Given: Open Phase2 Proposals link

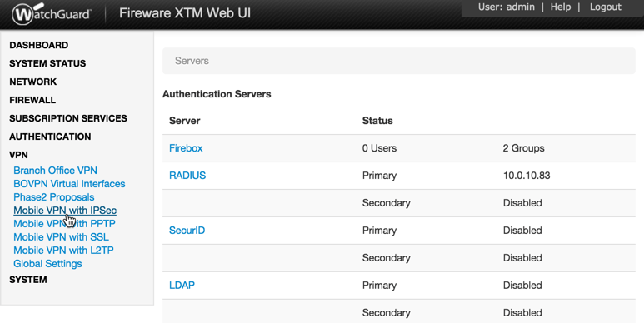Looking at the screenshot, I should click(x=54, y=197).
